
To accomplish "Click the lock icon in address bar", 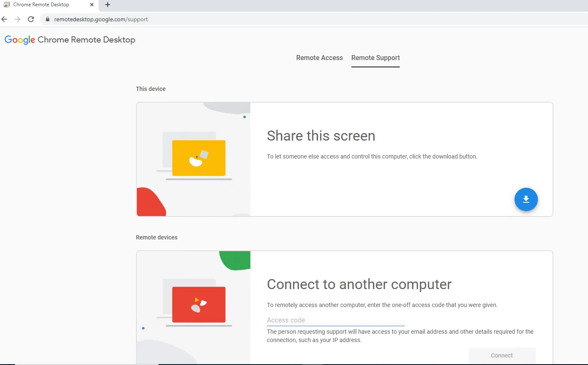I will 47,19.
